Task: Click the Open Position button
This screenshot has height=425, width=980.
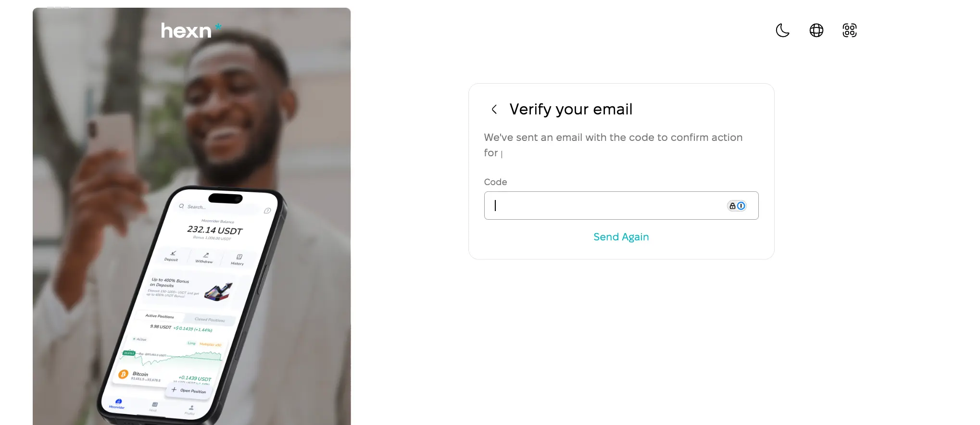Action: coord(189,390)
